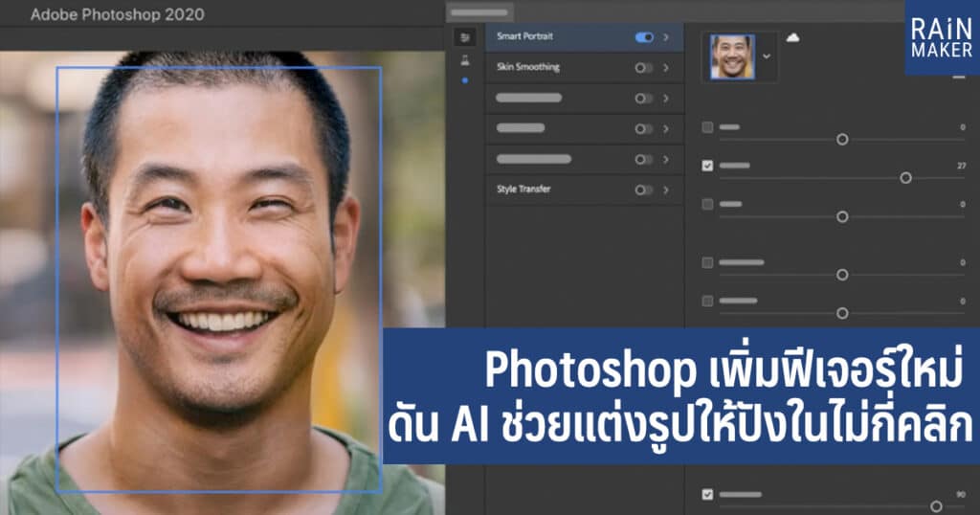The height and width of the screenshot is (515, 980).
Task: Uncheck the checkbox beside the slider valued 27
Action: 707,166
